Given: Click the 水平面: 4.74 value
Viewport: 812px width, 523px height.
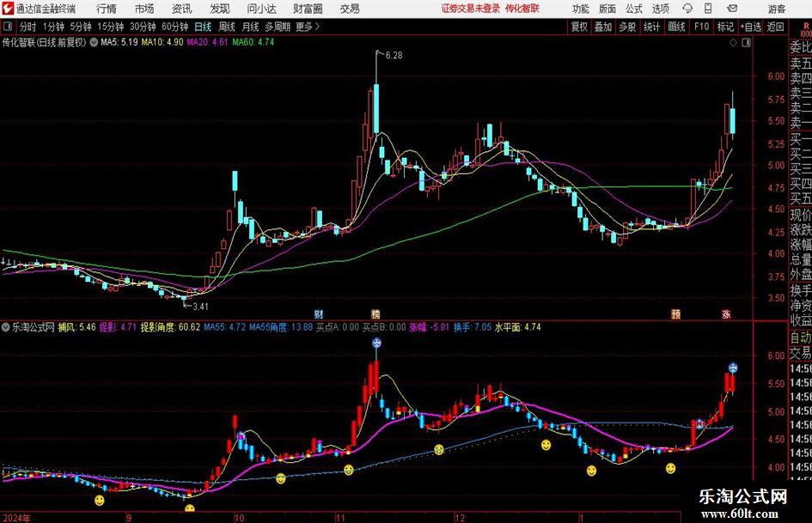Looking at the screenshot, I should [x=517, y=327].
